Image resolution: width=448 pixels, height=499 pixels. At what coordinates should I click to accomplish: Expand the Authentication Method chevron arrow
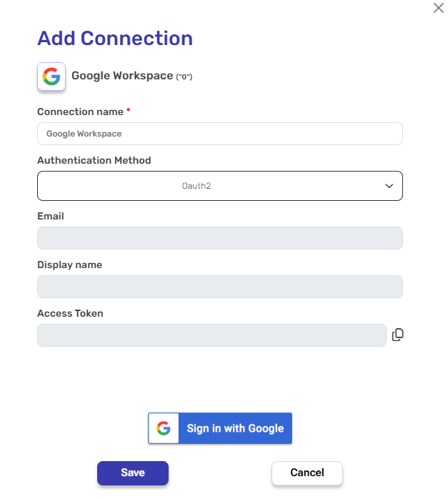389,186
